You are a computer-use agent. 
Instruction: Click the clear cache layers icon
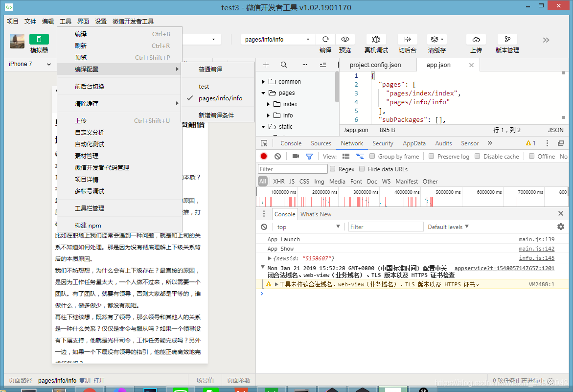coord(436,39)
